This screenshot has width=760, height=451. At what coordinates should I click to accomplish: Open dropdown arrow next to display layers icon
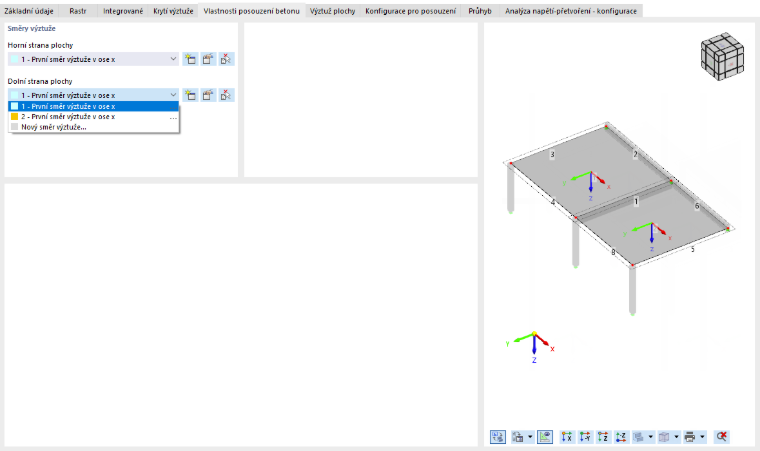[x=650, y=437]
